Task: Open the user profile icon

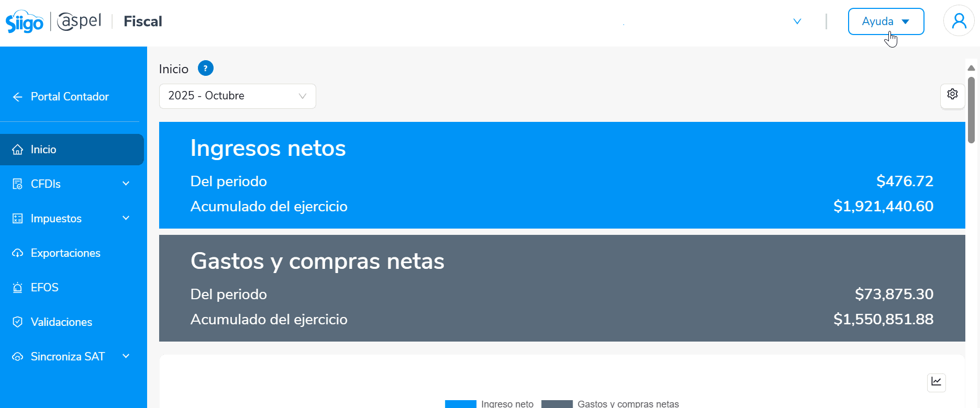Action: pos(959,21)
